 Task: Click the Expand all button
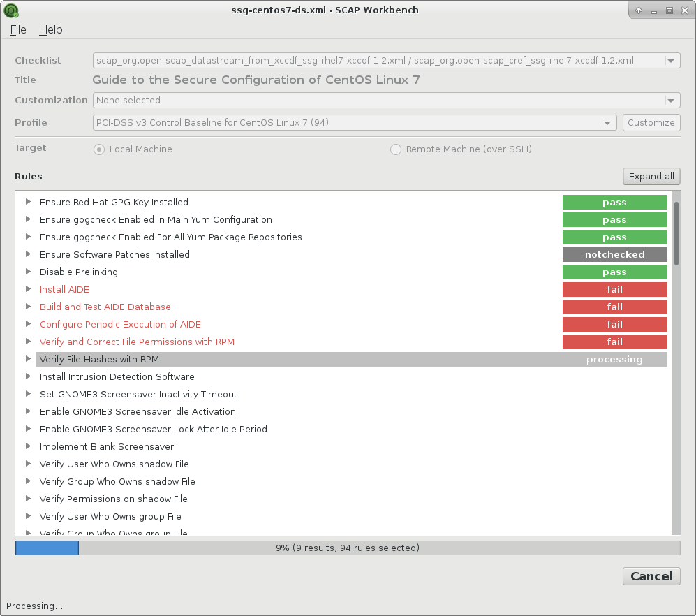click(651, 176)
